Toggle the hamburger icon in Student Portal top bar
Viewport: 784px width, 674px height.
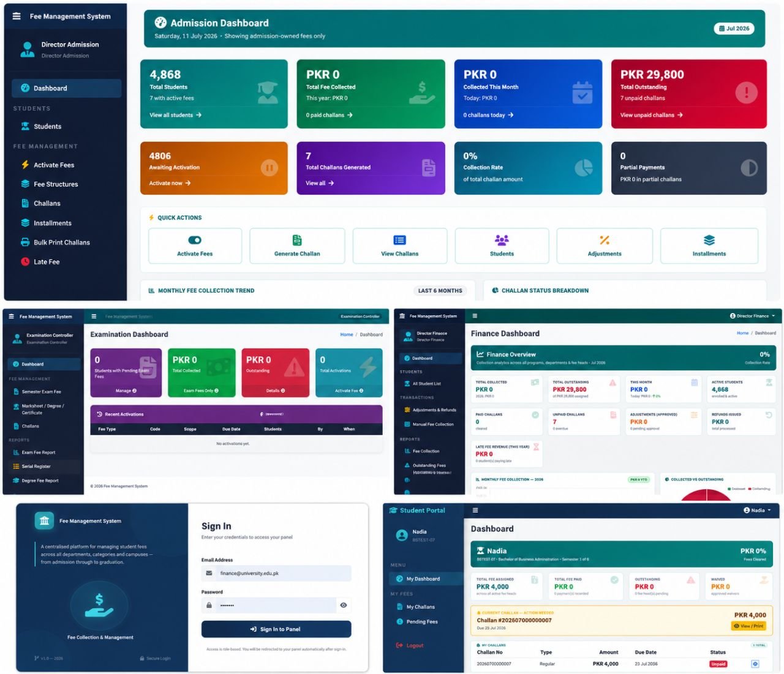pyautogui.click(x=475, y=510)
